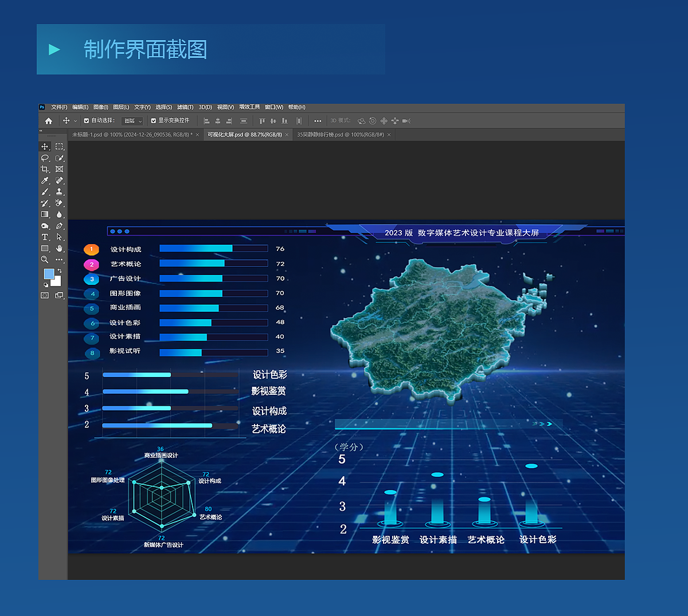Image resolution: width=688 pixels, height=616 pixels.
Task: Swap foreground and background colors
Action: coord(60,270)
